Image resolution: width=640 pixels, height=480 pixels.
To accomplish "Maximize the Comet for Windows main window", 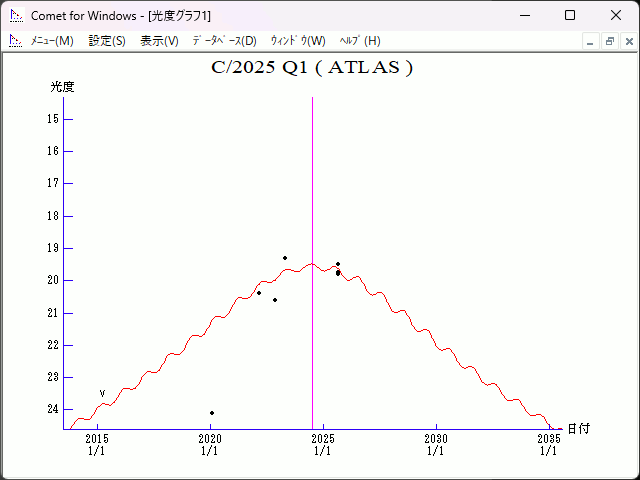I will click(569, 16).
